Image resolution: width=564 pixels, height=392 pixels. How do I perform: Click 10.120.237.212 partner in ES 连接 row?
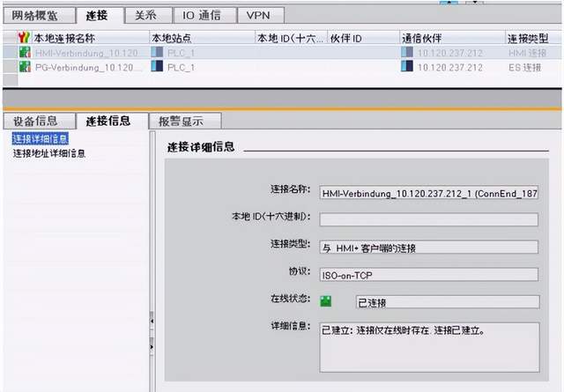449,67
